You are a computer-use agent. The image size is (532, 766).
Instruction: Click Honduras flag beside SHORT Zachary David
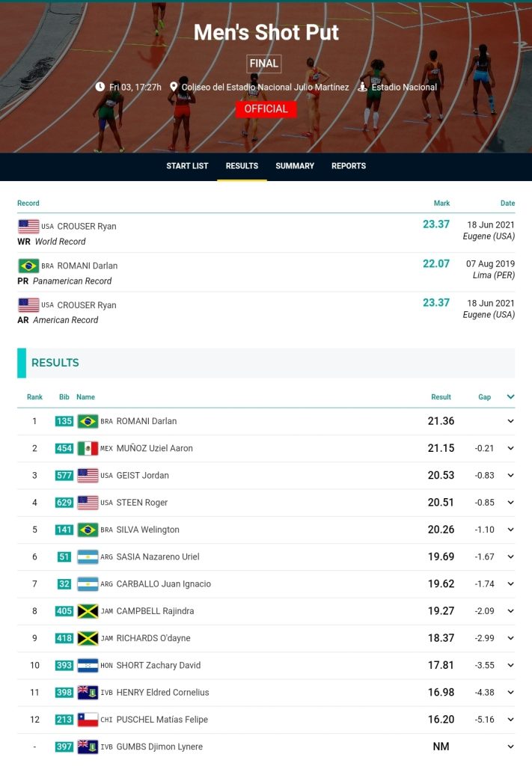click(88, 665)
